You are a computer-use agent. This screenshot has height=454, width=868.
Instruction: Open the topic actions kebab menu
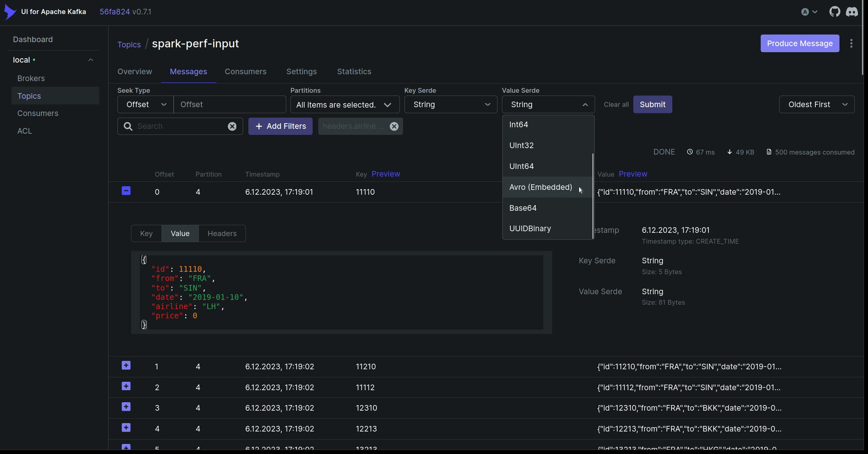click(851, 43)
